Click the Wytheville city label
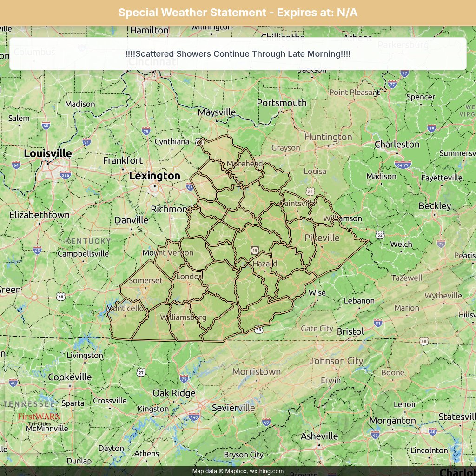This screenshot has width=476, height=476. point(443,295)
